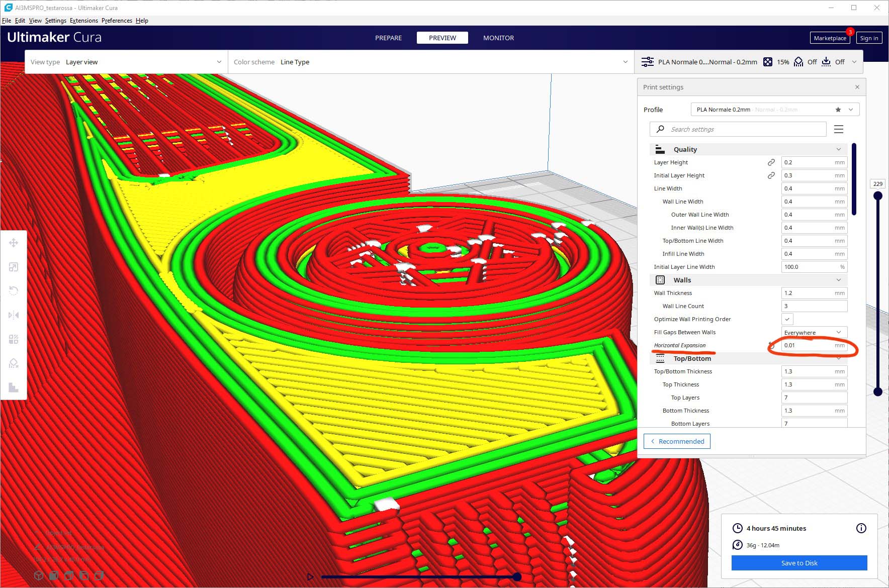Toggle the Optimize Wall Printing Order checkbox

pos(787,319)
